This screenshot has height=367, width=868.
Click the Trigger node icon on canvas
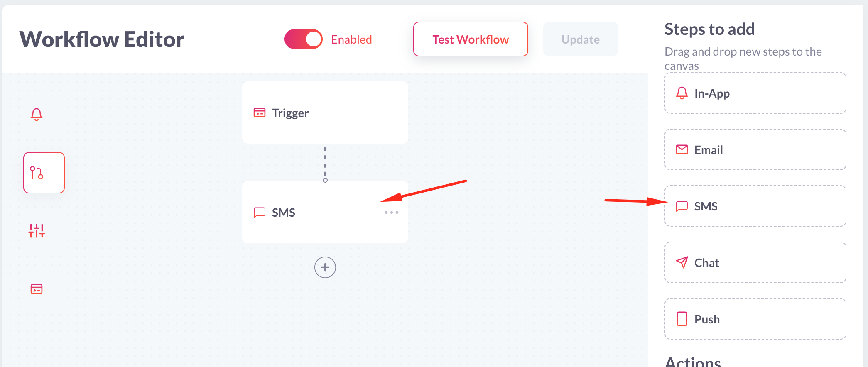(260, 113)
